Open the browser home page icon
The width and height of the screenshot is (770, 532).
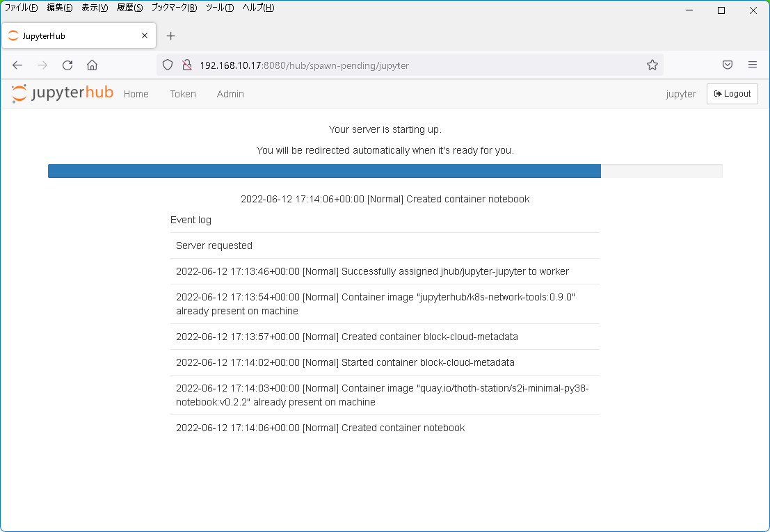tap(93, 65)
